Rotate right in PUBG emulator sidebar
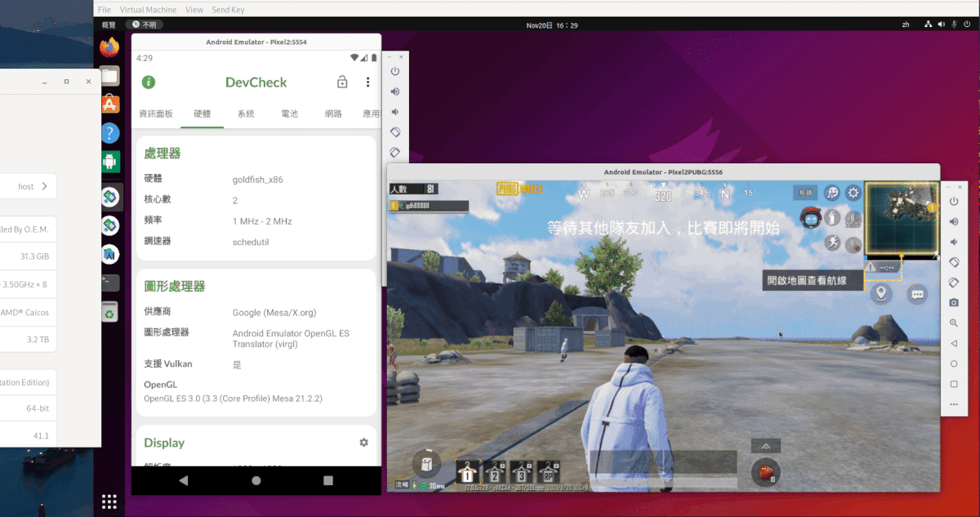 [954, 282]
